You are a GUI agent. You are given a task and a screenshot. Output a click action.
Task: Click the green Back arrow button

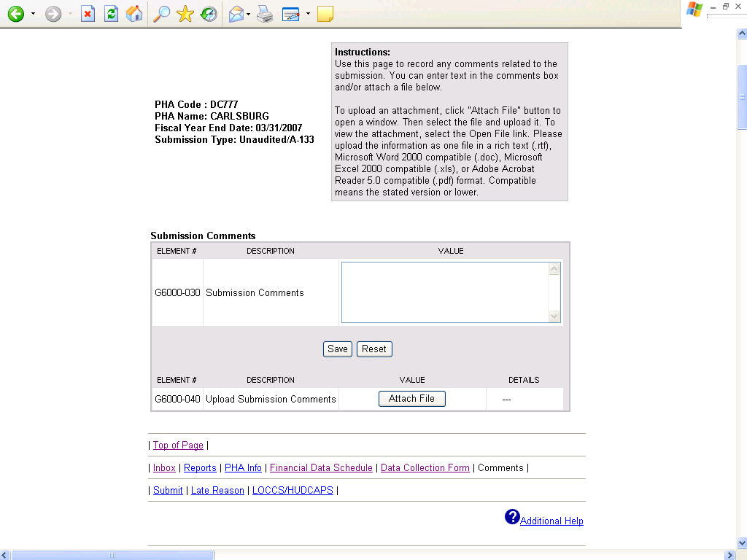pos(16,14)
